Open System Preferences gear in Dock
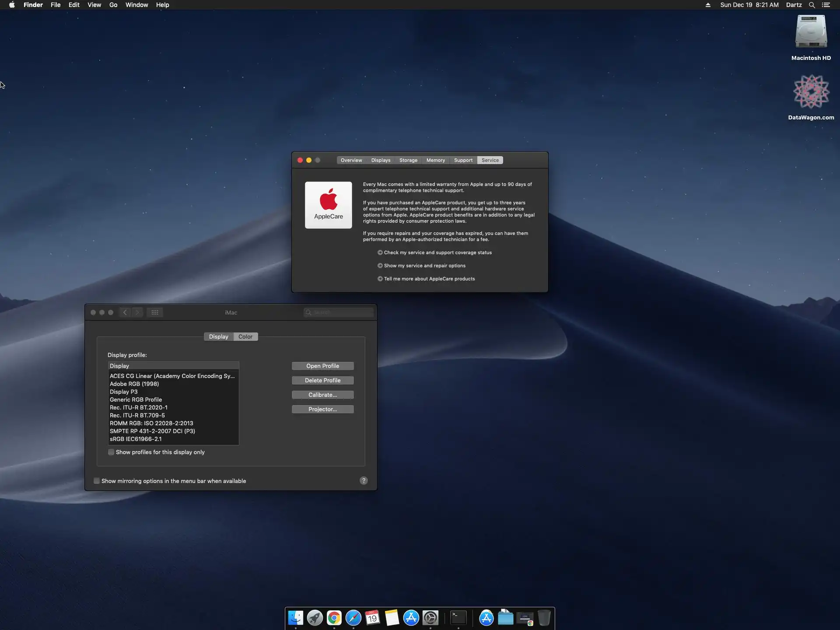This screenshot has width=840, height=630. pyautogui.click(x=430, y=618)
